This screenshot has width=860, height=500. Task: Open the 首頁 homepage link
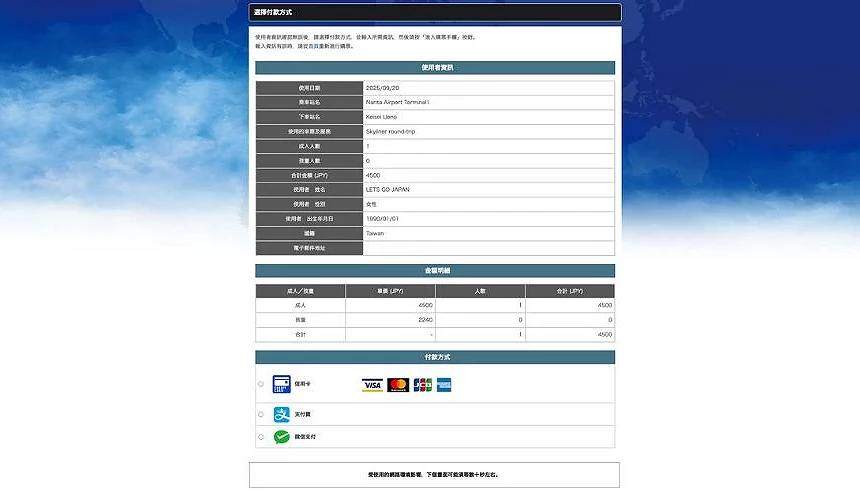coord(314,46)
